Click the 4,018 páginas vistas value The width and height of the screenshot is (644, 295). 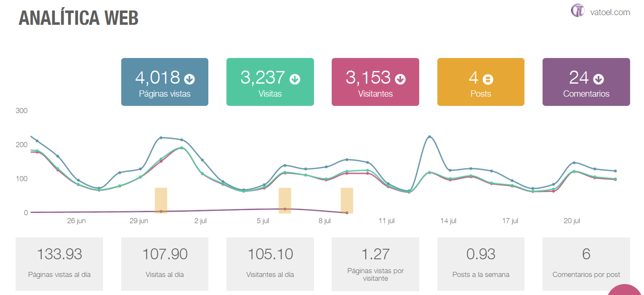click(157, 78)
